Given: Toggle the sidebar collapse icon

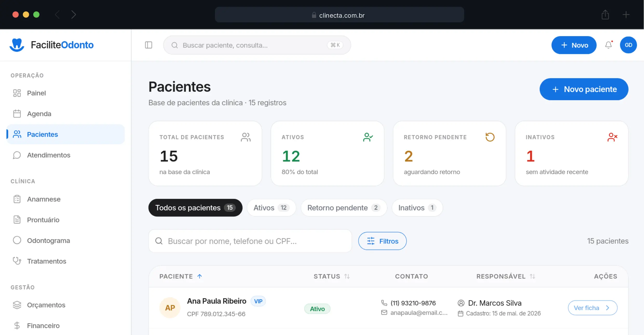Looking at the screenshot, I should (148, 45).
